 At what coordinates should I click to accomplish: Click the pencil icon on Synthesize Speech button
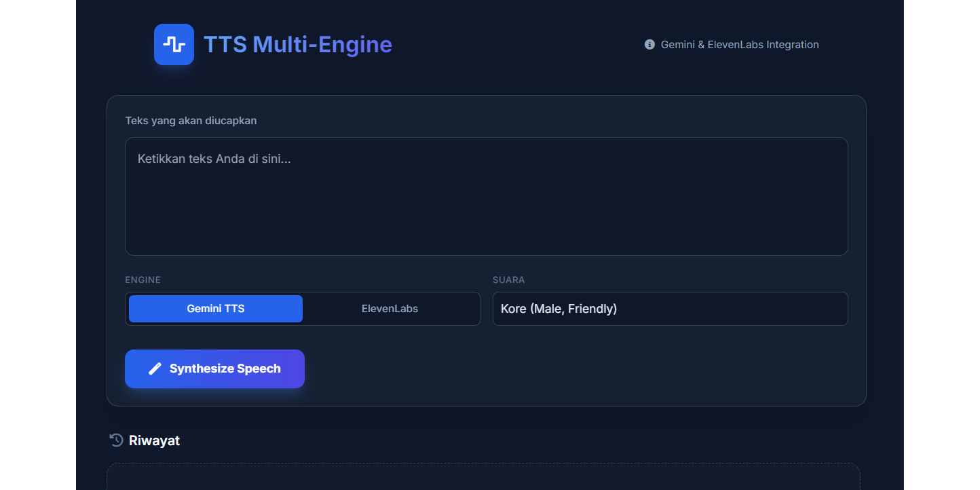click(153, 369)
